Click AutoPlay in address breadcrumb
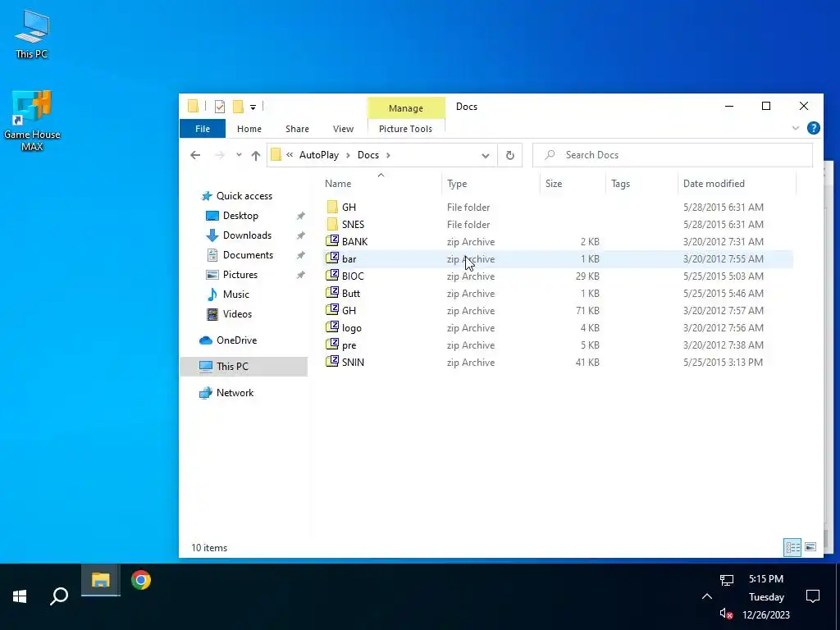Image resolution: width=840 pixels, height=630 pixels. pyautogui.click(x=319, y=155)
